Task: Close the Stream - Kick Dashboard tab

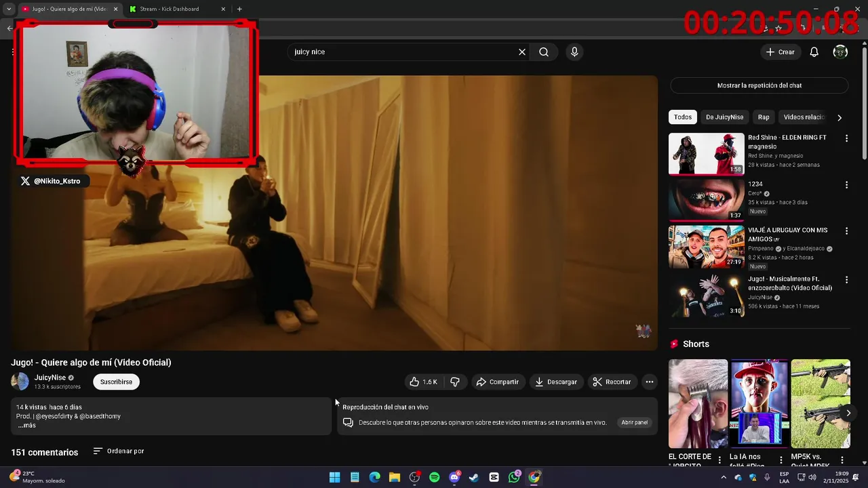Action: pyautogui.click(x=223, y=9)
